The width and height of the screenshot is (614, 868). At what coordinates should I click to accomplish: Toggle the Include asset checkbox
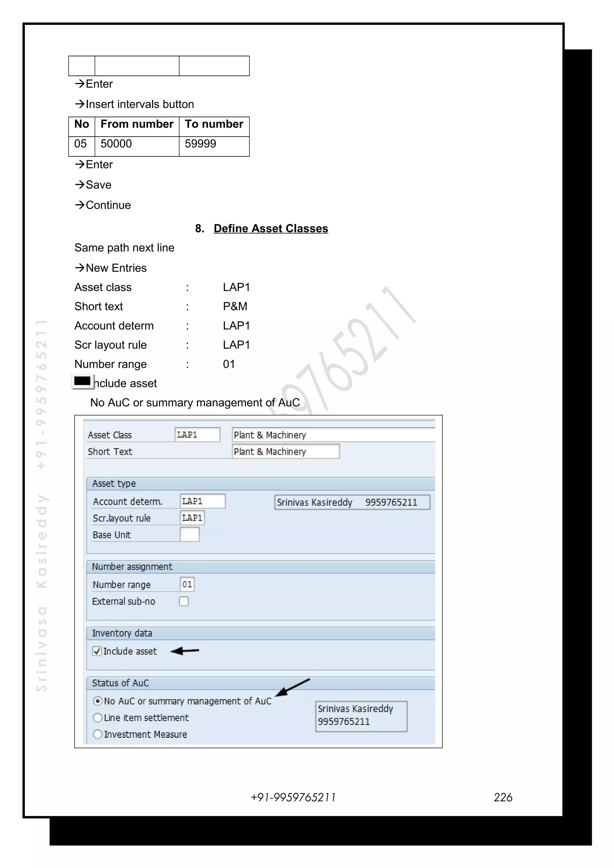point(97,651)
